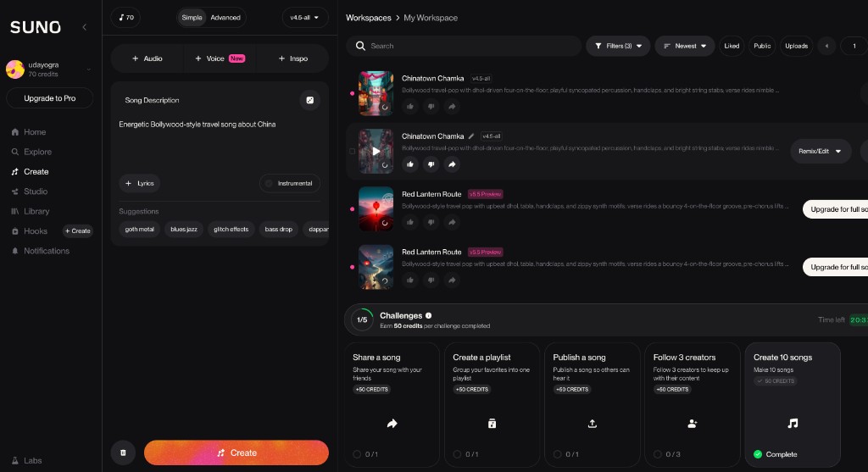Open Explore in sidebar
The height and width of the screenshot is (472, 868).
click(x=31, y=152)
